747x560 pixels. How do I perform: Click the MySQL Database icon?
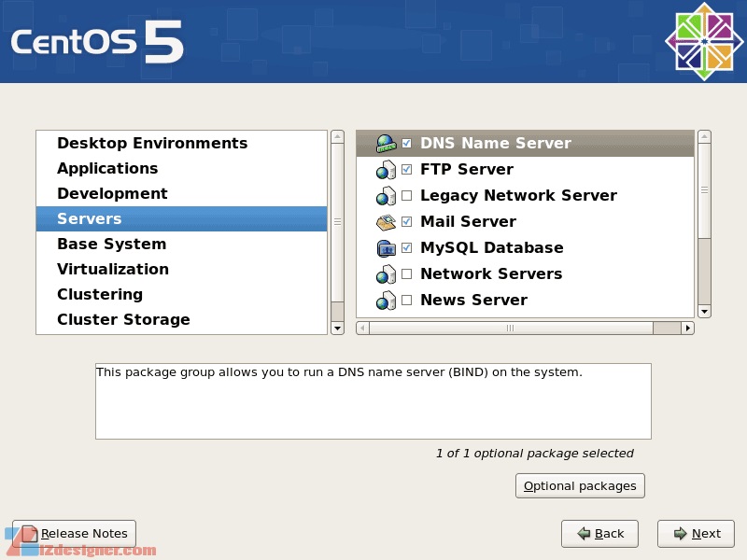pos(386,248)
